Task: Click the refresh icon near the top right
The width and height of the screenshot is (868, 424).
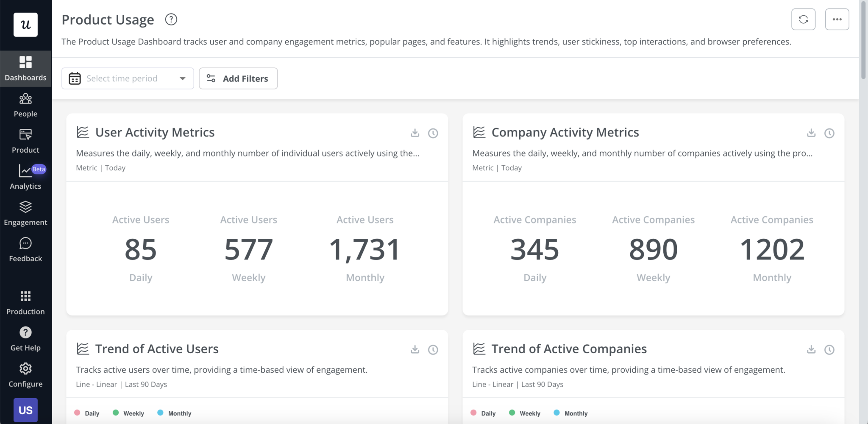Action: 804,19
